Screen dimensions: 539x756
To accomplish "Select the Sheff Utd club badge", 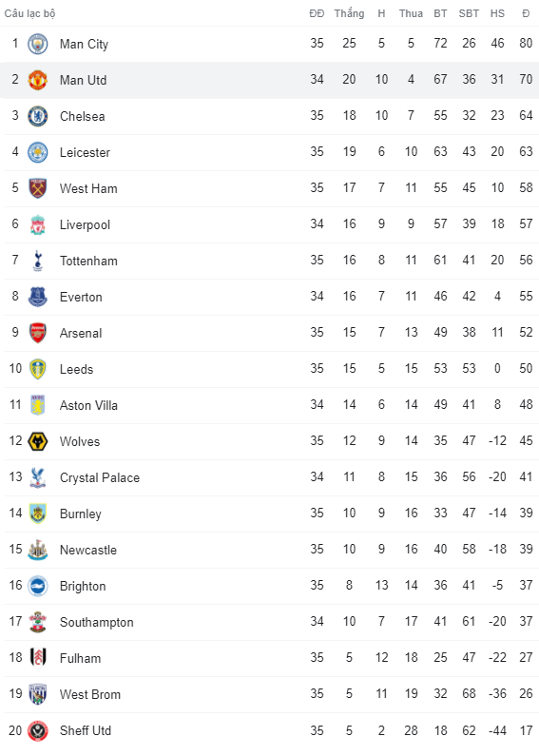I will pyautogui.click(x=38, y=731).
